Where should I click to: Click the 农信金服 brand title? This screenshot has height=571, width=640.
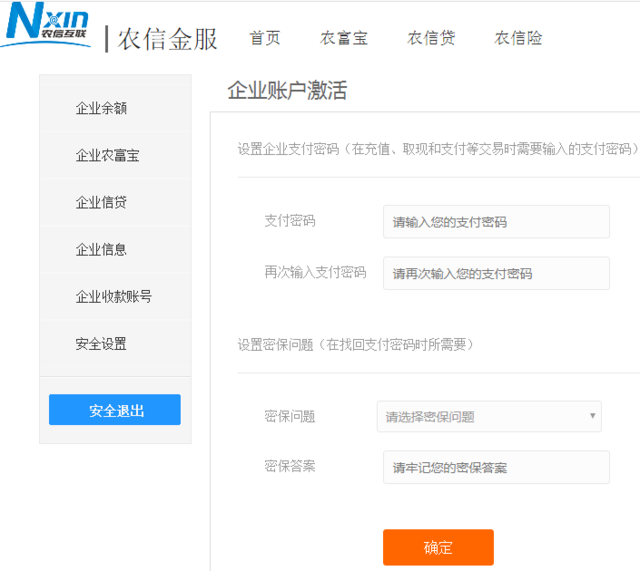coord(167,39)
